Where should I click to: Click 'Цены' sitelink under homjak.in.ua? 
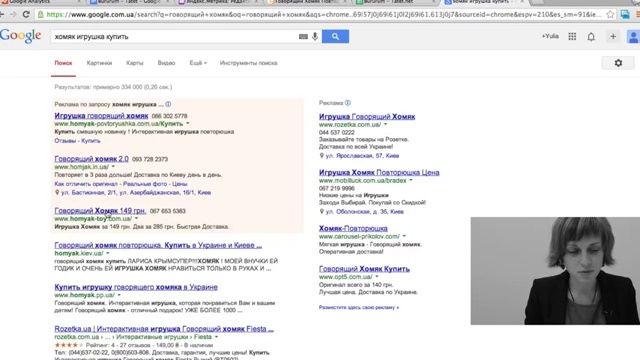(180, 184)
